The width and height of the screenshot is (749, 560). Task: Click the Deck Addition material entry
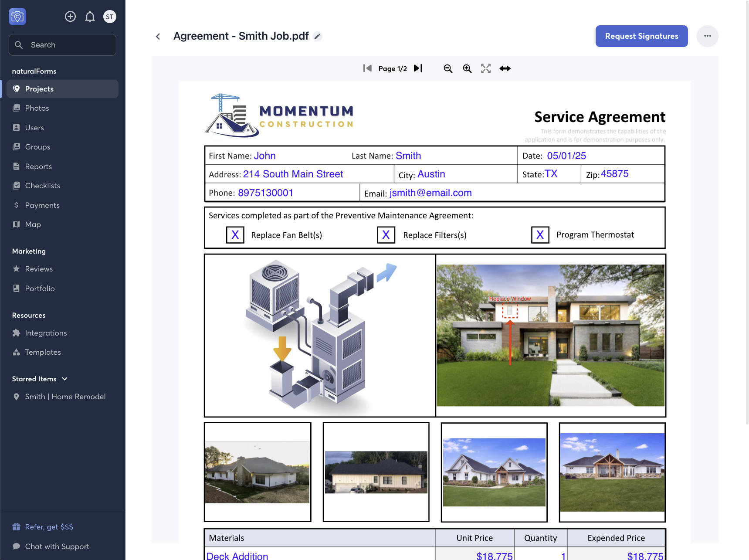237,556
